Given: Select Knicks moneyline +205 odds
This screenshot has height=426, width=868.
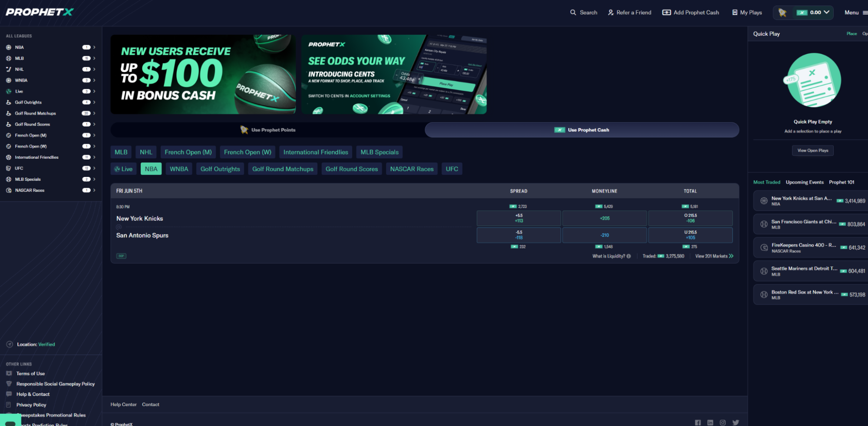Looking at the screenshot, I should [604, 218].
